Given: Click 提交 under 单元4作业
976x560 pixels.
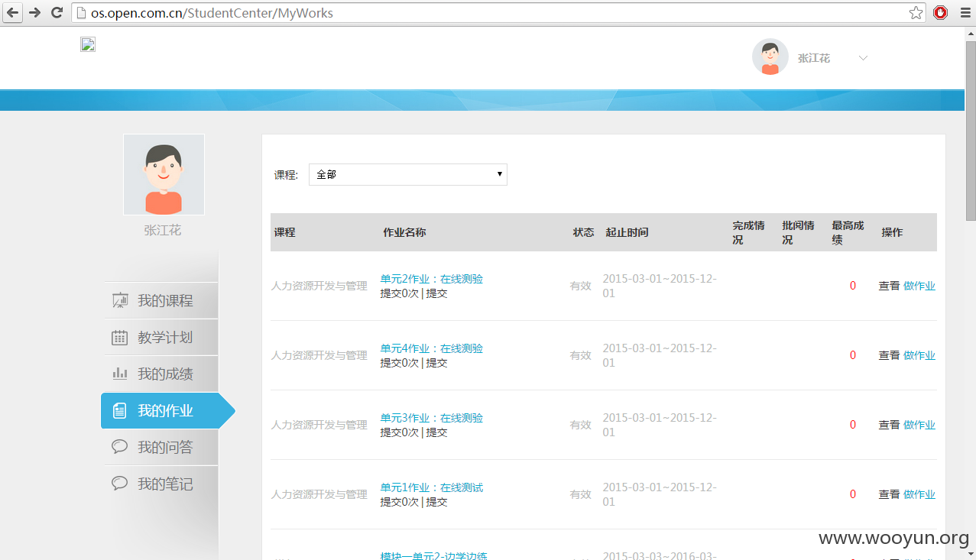Looking at the screenshot, I should pyautogui.click(x=437, y=363).
